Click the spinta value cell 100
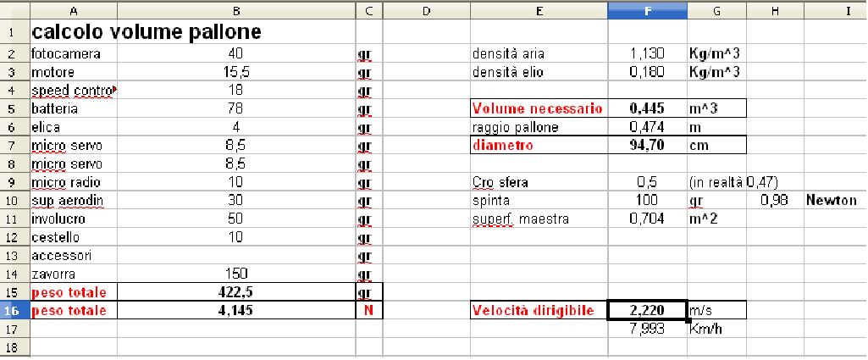This screenshot has height=360, width=868. (647, 201)
